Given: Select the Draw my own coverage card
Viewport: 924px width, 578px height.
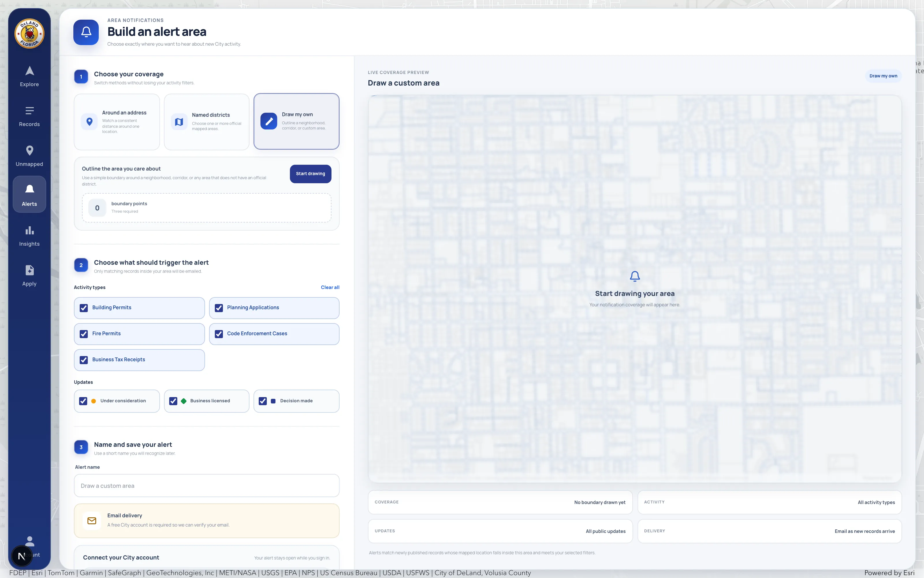Looking at the screenshot, I should pos(296,121).
